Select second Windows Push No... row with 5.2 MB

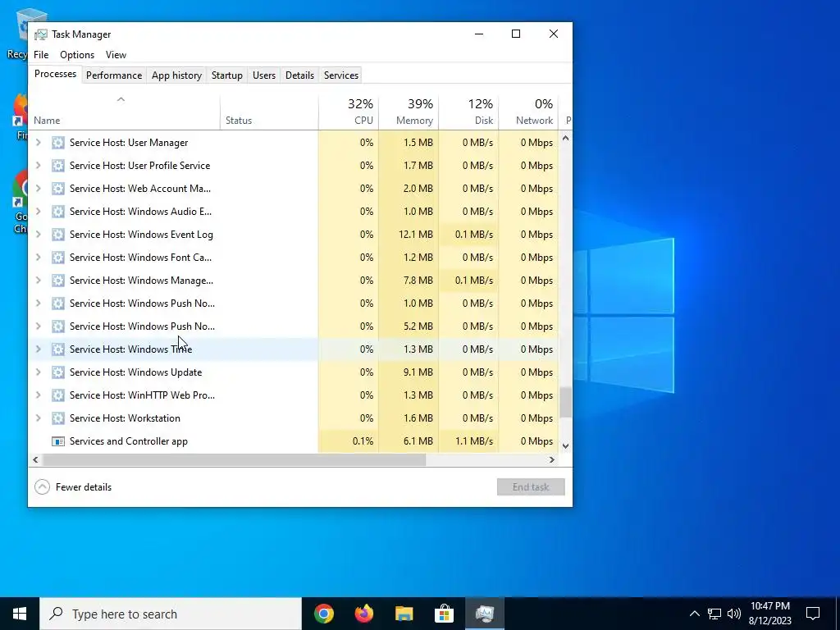[x=294, y=326]
